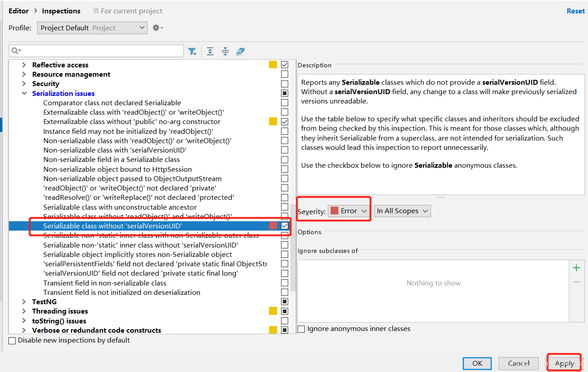Enable Non-serializable class with 'readObject()' checkbox
Screen dimensions: 588x372
tap(285, 141)
